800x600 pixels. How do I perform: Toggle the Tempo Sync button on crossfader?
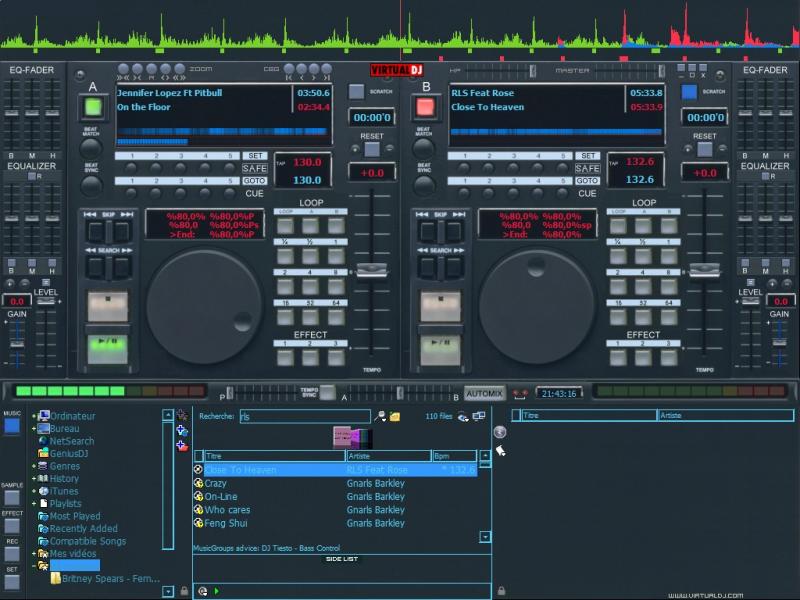pyautogui.click(x=328, y=392)
